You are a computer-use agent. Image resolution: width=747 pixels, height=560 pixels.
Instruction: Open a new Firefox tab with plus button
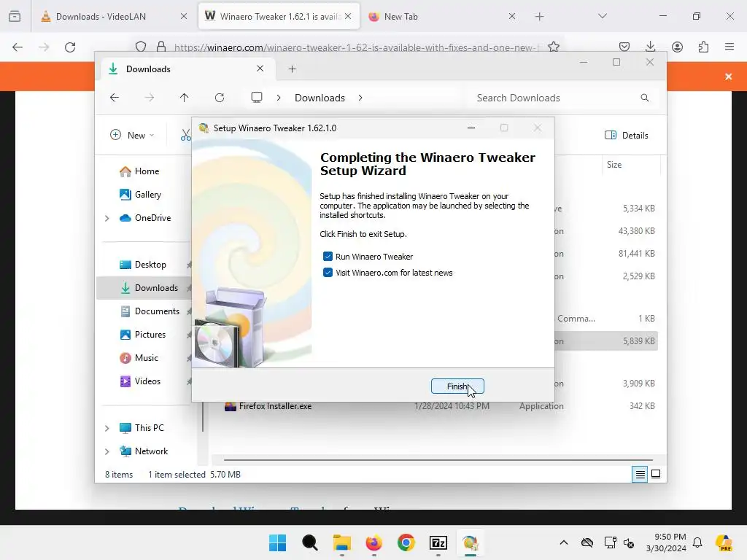pos(539,17)
